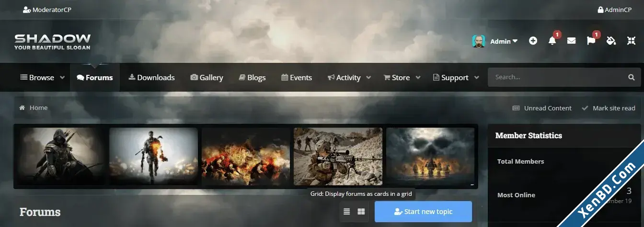Click the SHADOW site logo

pos(52,42)
